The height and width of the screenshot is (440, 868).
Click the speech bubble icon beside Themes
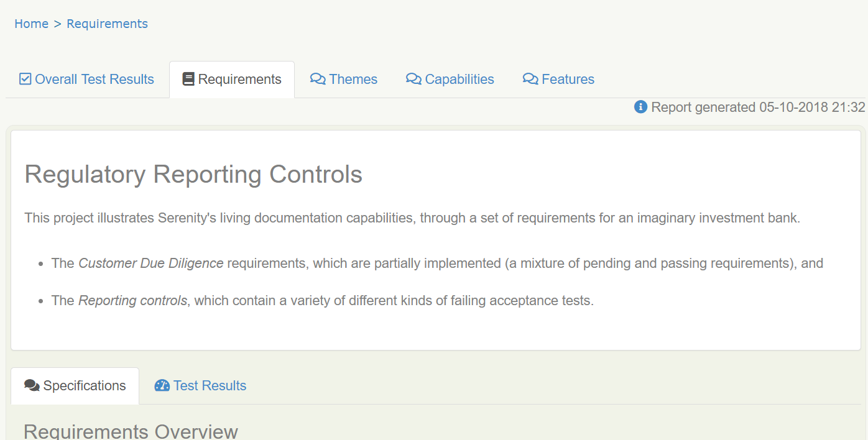coord(318,79)
